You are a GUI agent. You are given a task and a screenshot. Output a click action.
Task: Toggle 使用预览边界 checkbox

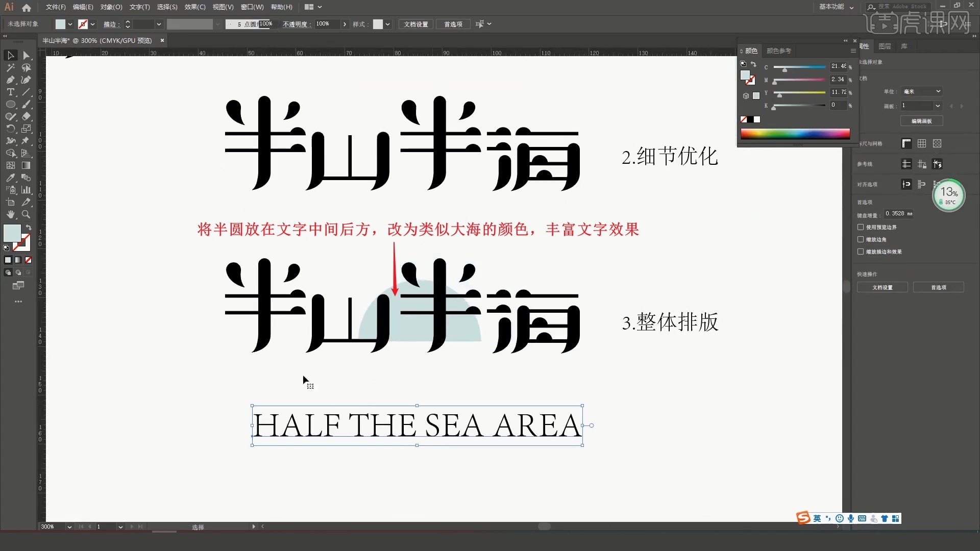click(861, 227)
